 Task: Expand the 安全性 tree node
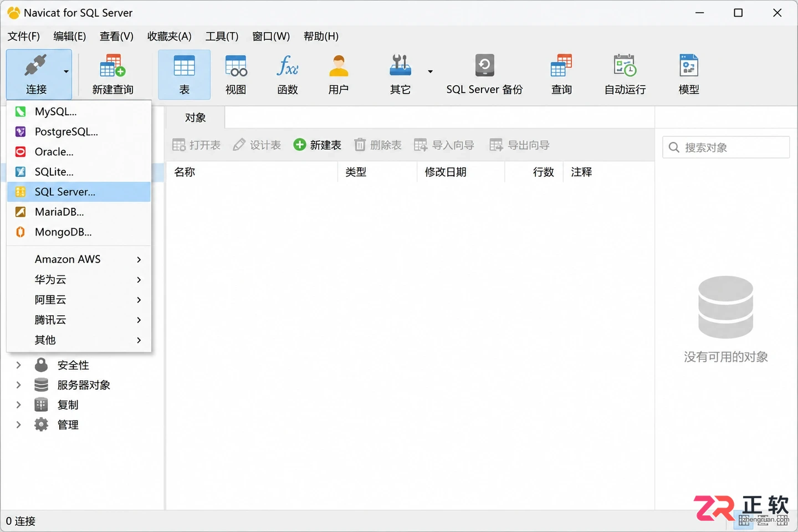pos(18,365)
